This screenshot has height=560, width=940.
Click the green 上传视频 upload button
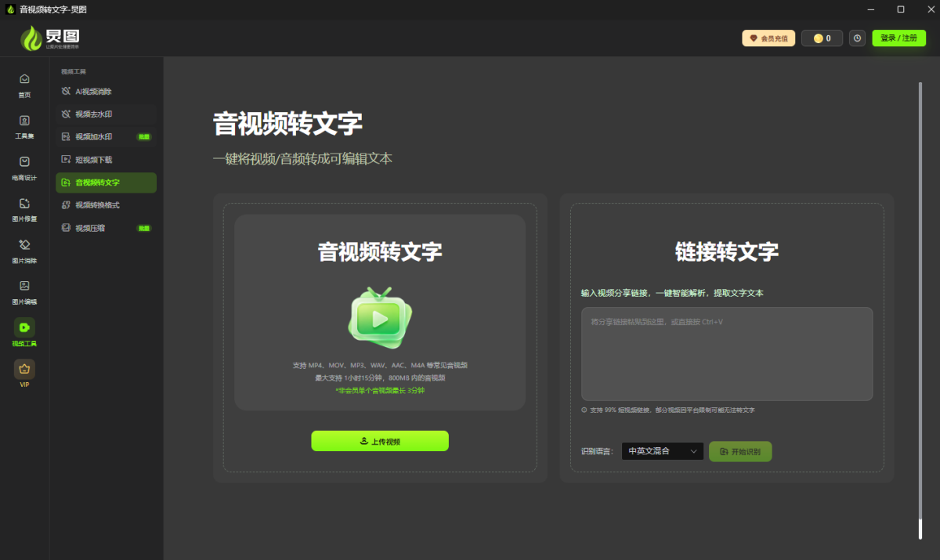click(x=380, y=441)
